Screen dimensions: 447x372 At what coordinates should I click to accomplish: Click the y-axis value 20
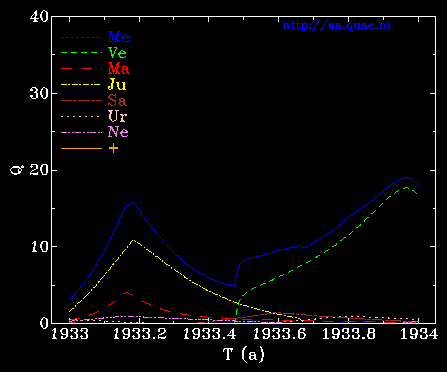point(39,170)
